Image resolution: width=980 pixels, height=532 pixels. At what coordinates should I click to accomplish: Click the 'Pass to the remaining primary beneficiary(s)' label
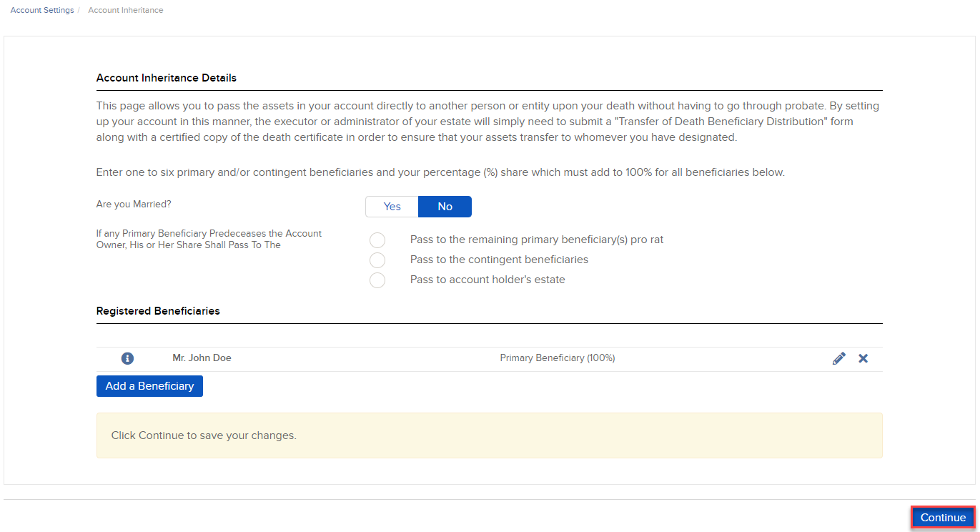pos(536,240)
